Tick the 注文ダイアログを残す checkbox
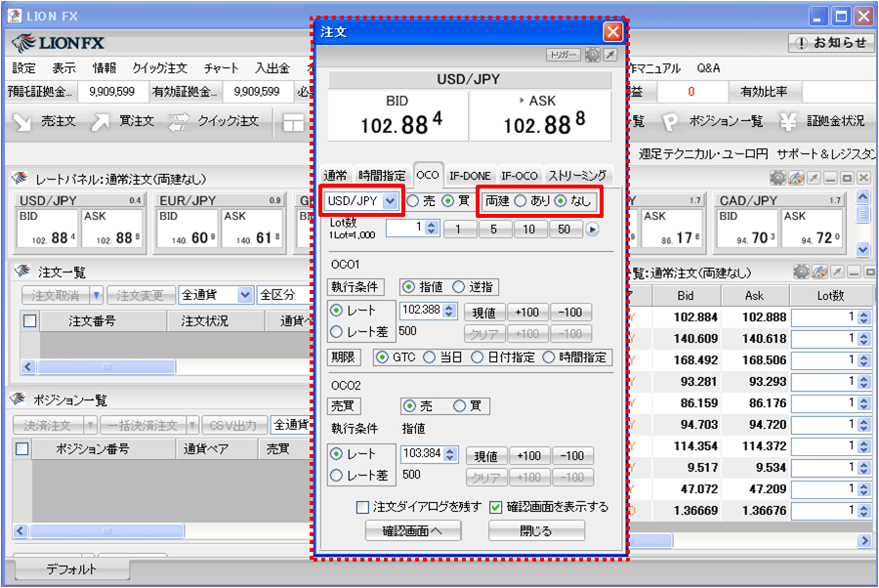 362,507
